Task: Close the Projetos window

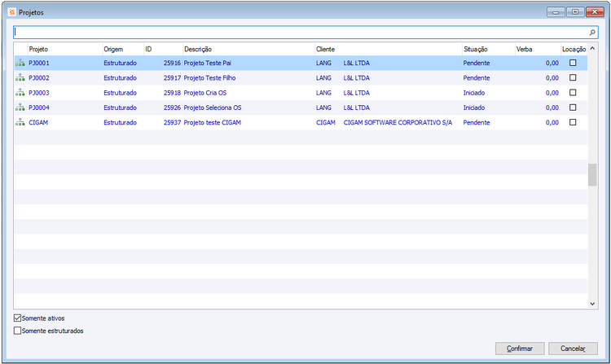Action: tap(595, 12)
